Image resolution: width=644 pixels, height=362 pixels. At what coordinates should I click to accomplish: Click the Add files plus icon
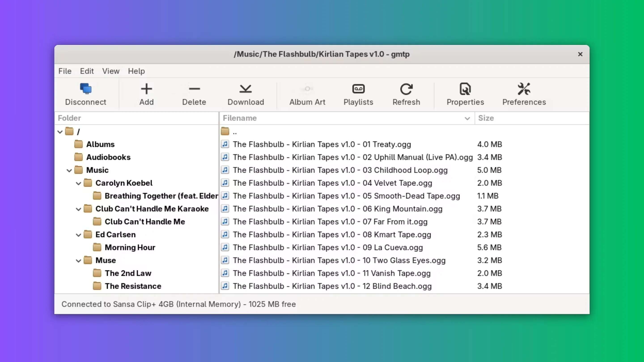[x=146, y=89]
